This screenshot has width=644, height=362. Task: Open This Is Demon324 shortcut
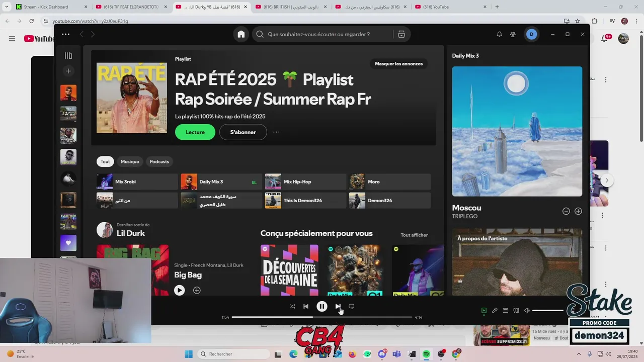(x=305, y=200)
